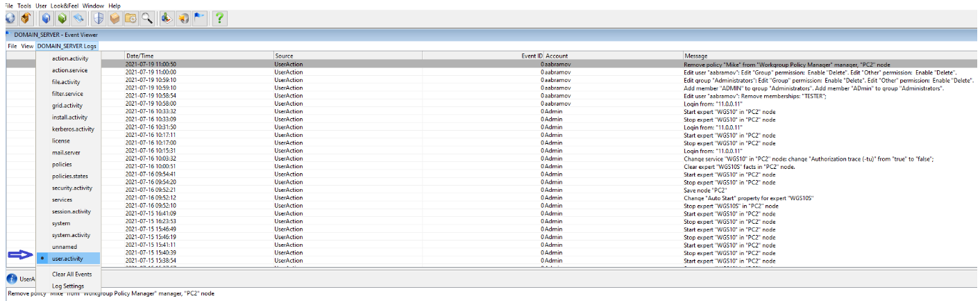Click the blue flag toolbar icon
Image resolution: width=980 pixels, height=301 pixels.
[x=199, y=18]
